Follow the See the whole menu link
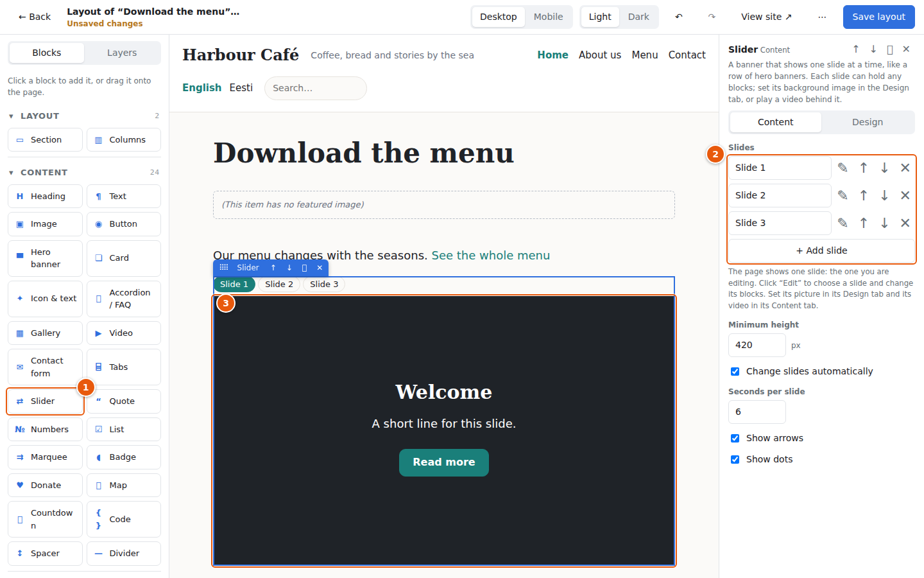 pyautogui.click(x=491, y=256)
